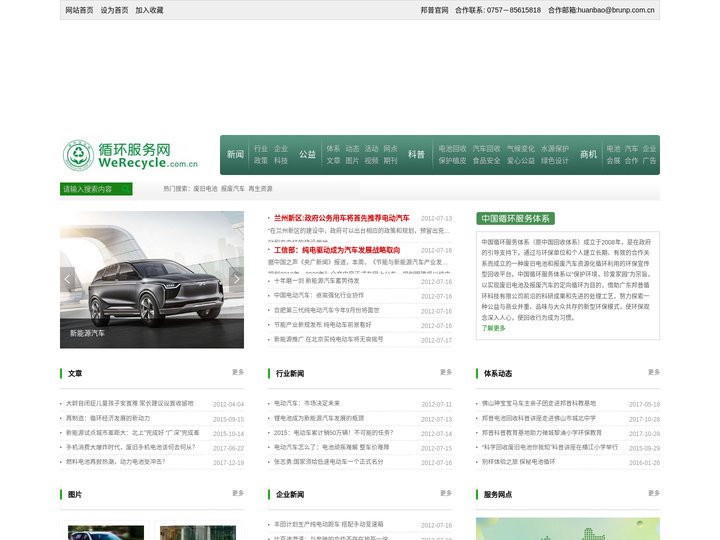Select 视频 in the green nav bar
720x540 pixels.
(371, 160)
